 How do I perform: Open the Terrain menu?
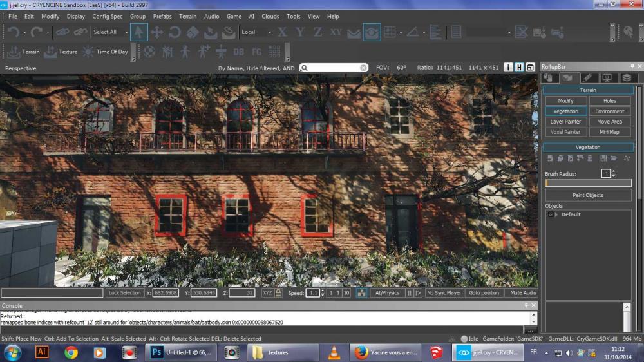[187, 17]
